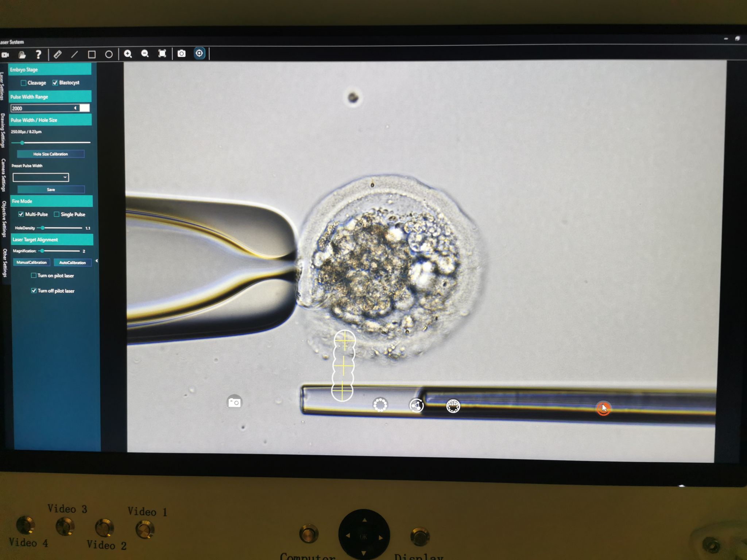Uncheck the Blastocyst checkbox
Image resolution: width=747 pixels, height=560 pixels.
point(55,83)
